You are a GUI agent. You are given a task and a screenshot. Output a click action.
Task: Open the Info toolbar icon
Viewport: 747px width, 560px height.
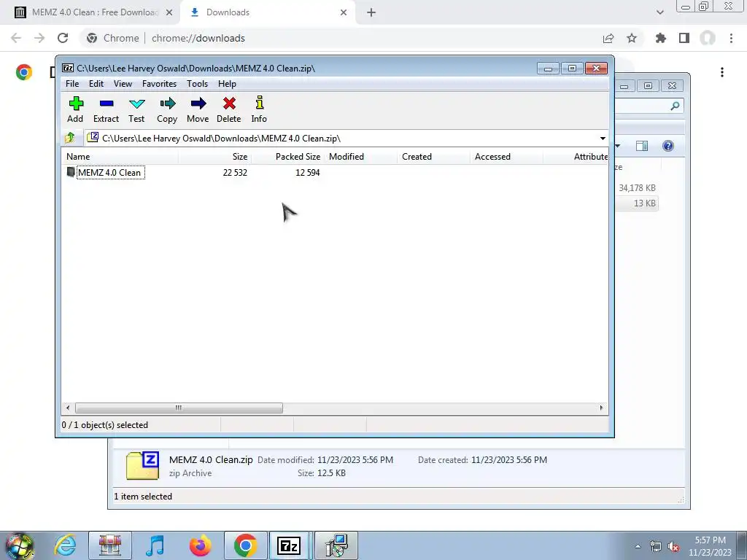(x=259, y=109)
